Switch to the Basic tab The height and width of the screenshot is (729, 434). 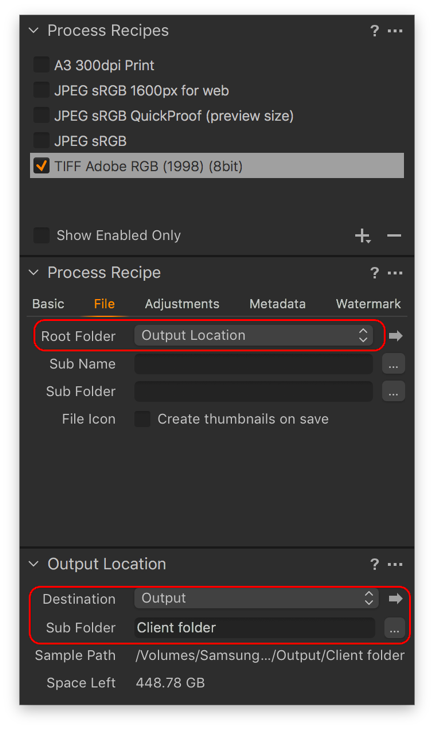(x=48, y=304)
